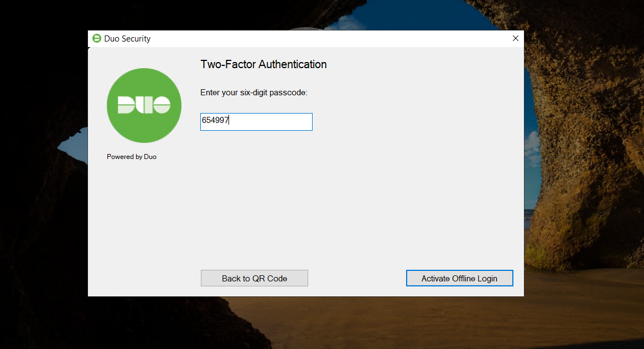Viewport: 644px width, 349px height.
Task: Click the Two-Factor Authentication heading
Action: tap(264, 65)
